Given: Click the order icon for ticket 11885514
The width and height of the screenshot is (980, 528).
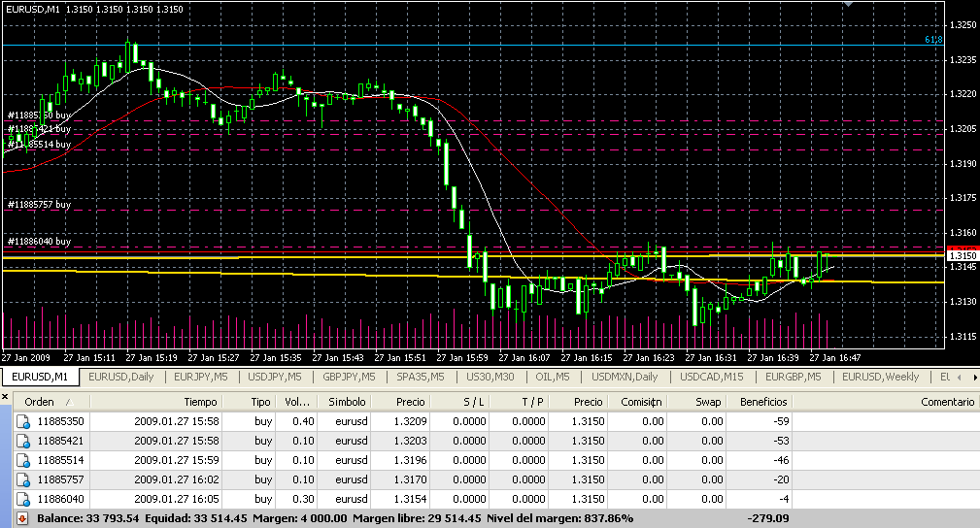Looking at the screenshot, I should (24, 460).
